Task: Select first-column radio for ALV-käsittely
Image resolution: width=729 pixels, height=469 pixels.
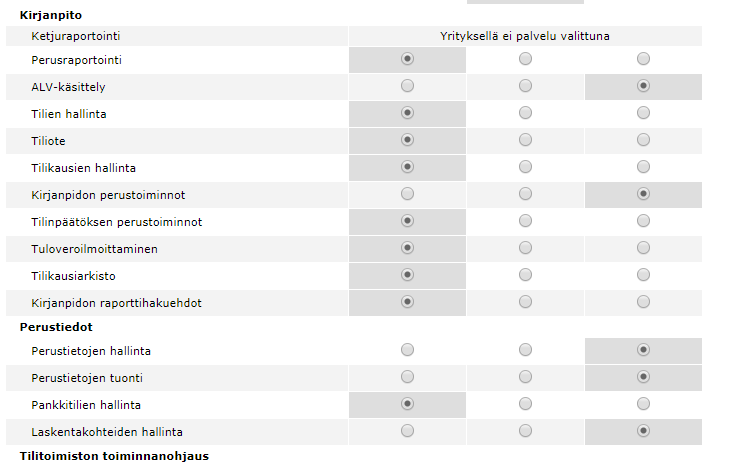Action: pos(407,87)
